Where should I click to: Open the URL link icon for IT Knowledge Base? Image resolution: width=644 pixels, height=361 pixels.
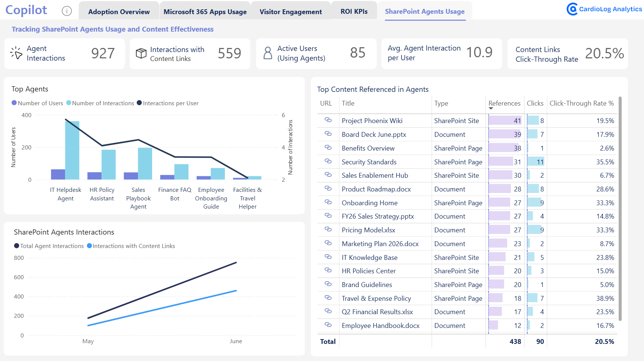(x=328, y=257)
